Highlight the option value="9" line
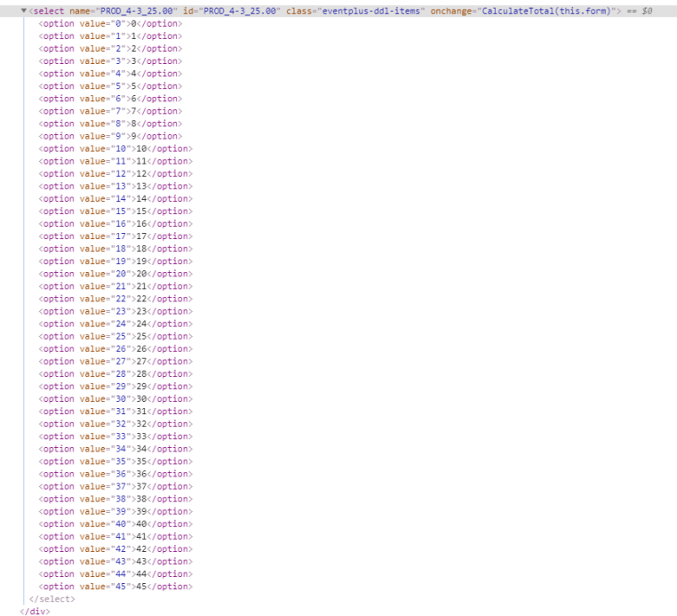677x616 pixels. (110, 136)
